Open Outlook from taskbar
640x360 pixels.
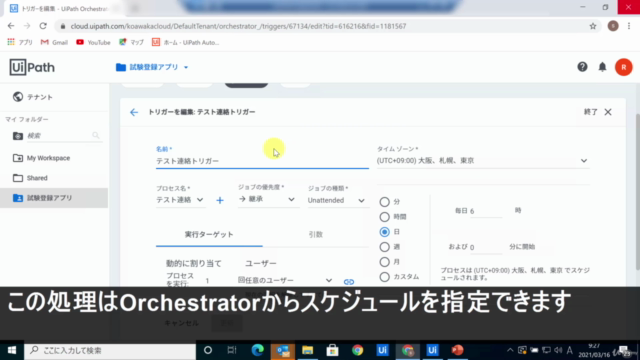click(x=282, y=350)
